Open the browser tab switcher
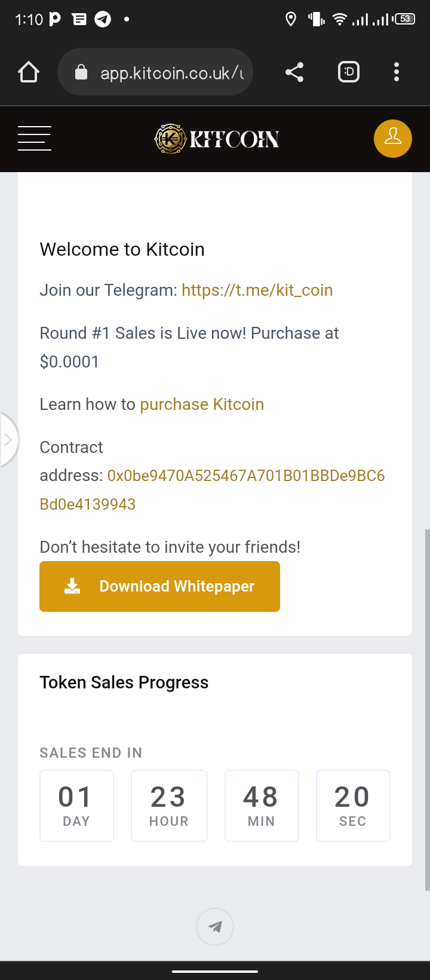Viewport: 430px width, 980px height. pyautogui.click(x=349, y=72)
